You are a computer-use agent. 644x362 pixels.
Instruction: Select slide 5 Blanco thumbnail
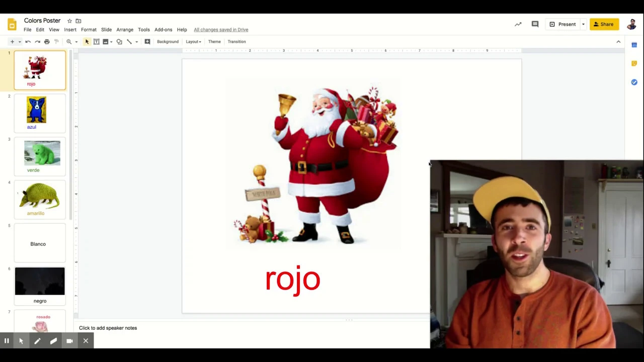point(40,243)
